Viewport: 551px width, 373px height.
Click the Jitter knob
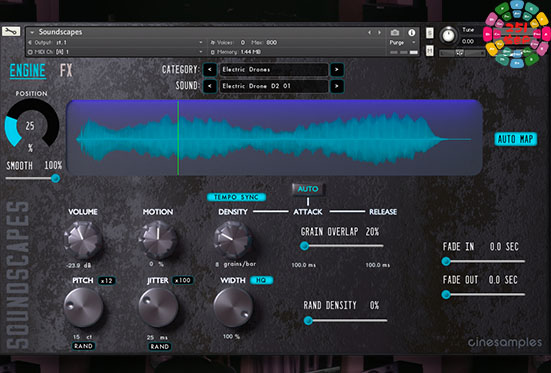[x=158, y=307]
